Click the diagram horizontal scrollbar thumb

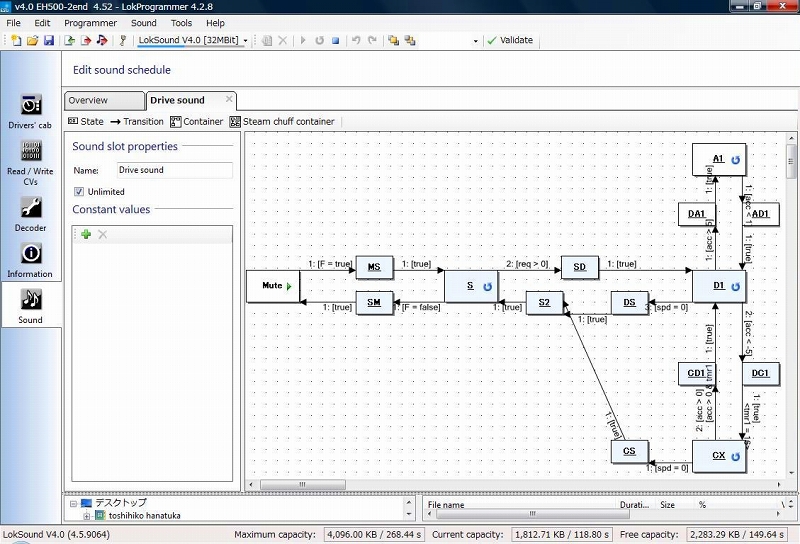point(303,484)
